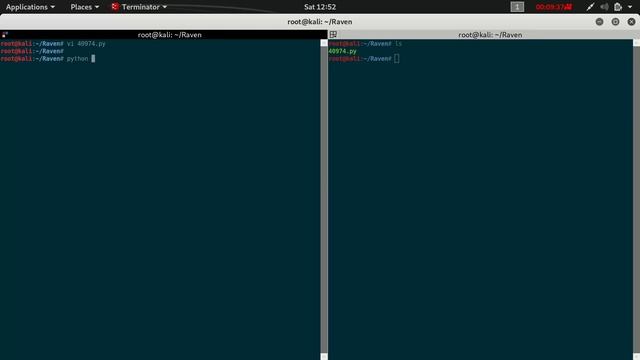Image resolution: width=640 pixels, height=360 pixels.
Task: Close the root@kali ~/Raven window
Action: 631,22
